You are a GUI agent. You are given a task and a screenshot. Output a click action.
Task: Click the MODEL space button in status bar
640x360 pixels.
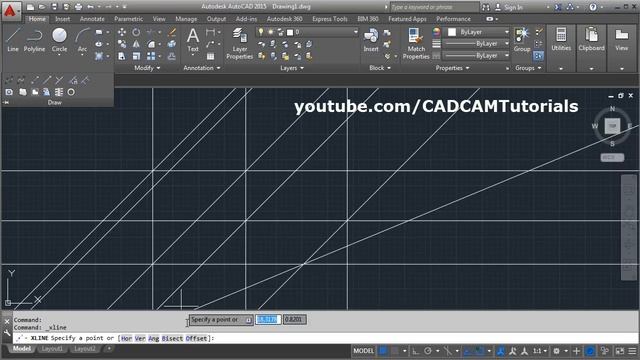pos(363,351)
